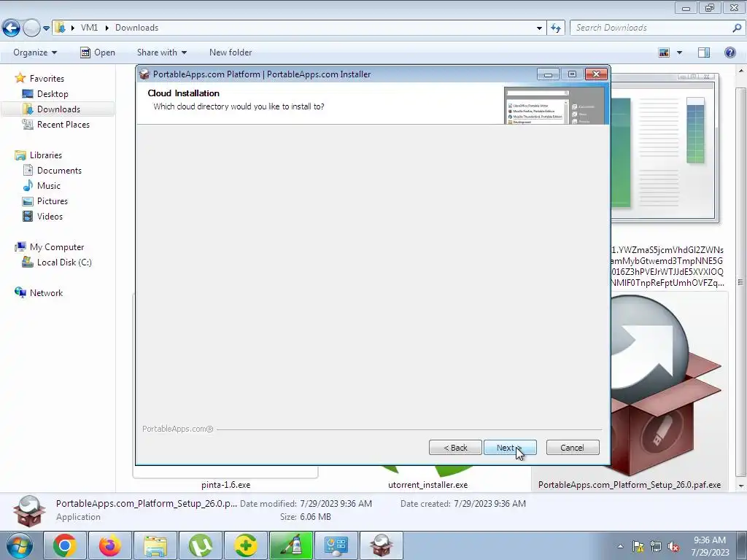Viewport: 747px width, 560px height.
Task: Expand the view options dropdown arrow
Action: pos(679,52)
